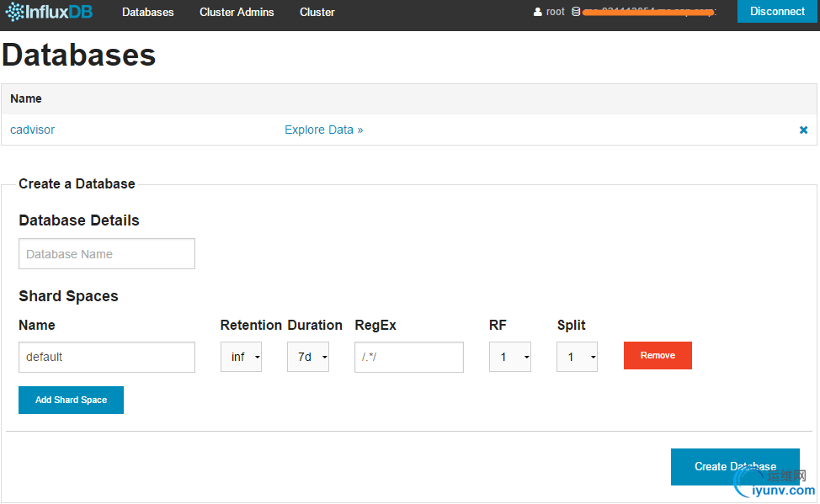Click the Shard Spaces heading
The width and height of the screenshot is (820, 504).
68,296
